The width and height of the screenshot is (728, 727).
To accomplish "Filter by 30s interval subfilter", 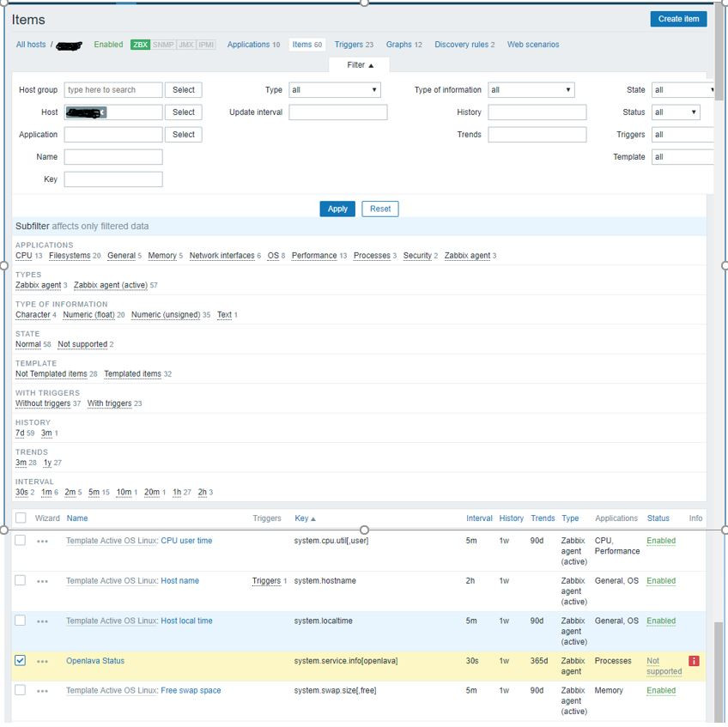I will coord(21,492).
